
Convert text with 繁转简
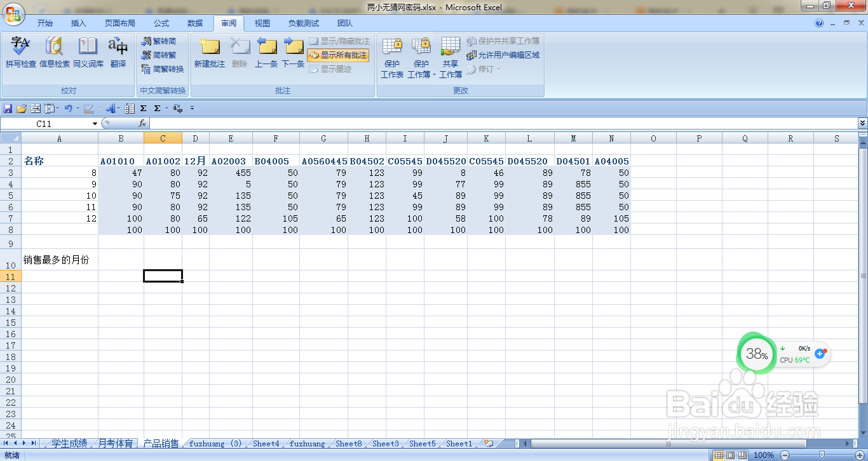click(x=159, y=41)
